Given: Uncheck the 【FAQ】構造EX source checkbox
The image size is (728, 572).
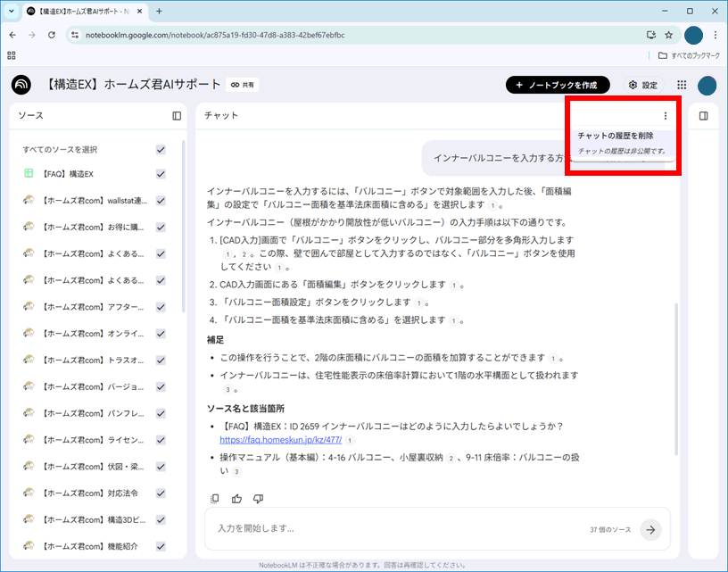Looking at the screenshot, I should tap(161, 173).
